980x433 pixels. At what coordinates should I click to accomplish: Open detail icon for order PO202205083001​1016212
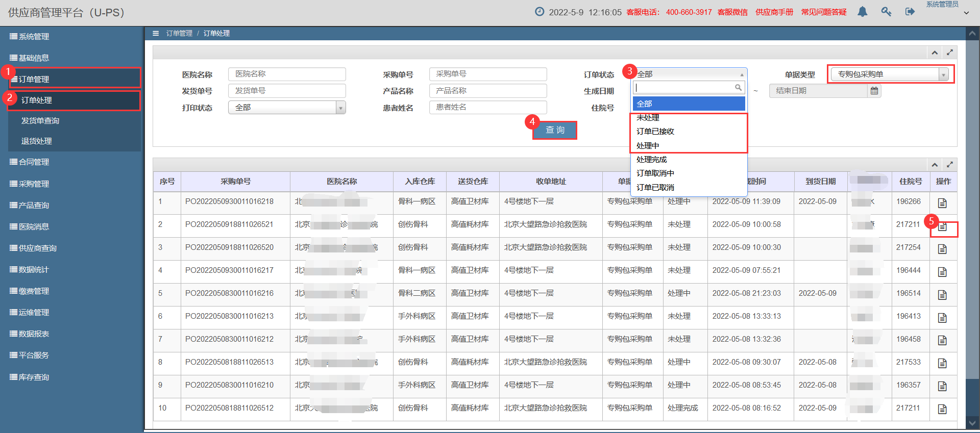pyautogui.click(x=942, y=340)
